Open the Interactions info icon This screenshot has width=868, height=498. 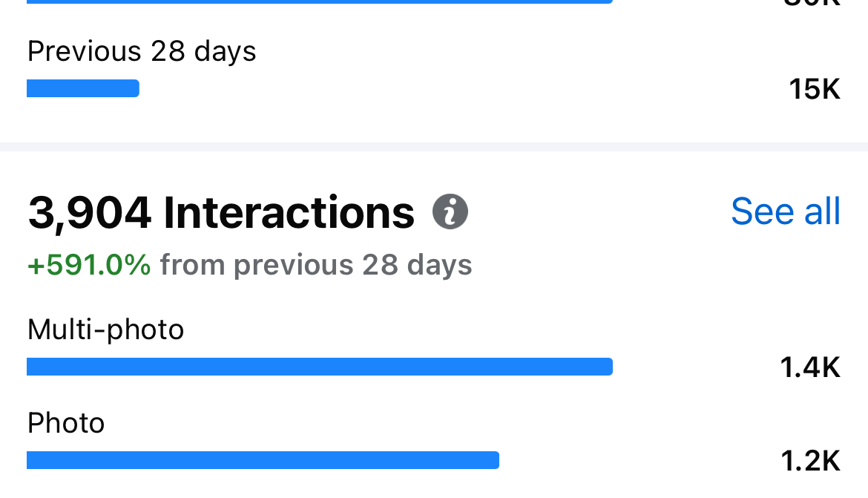pos(450,212)
